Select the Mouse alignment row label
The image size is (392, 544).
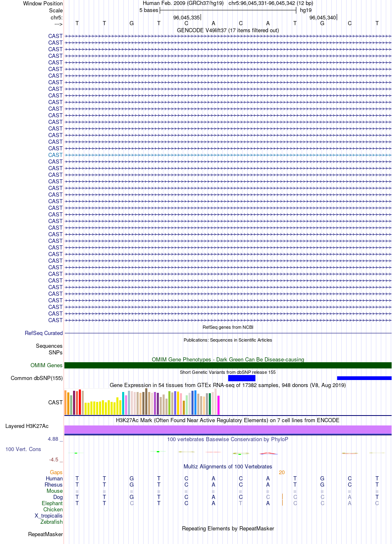tap(54, 491)
